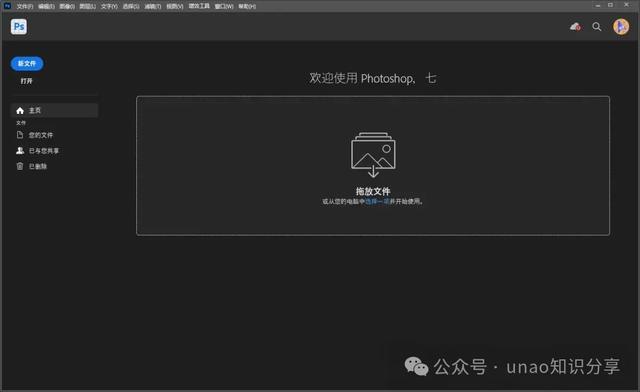
Task: Open the 图层(L) menu
Action: 88,7
